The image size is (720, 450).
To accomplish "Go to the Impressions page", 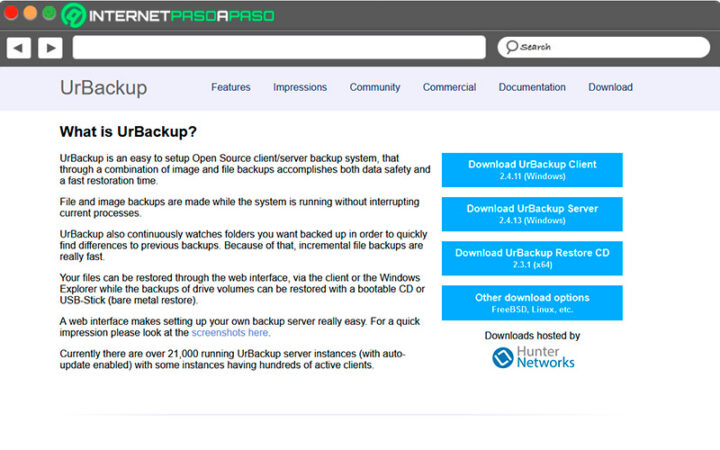I will [300, 88].
